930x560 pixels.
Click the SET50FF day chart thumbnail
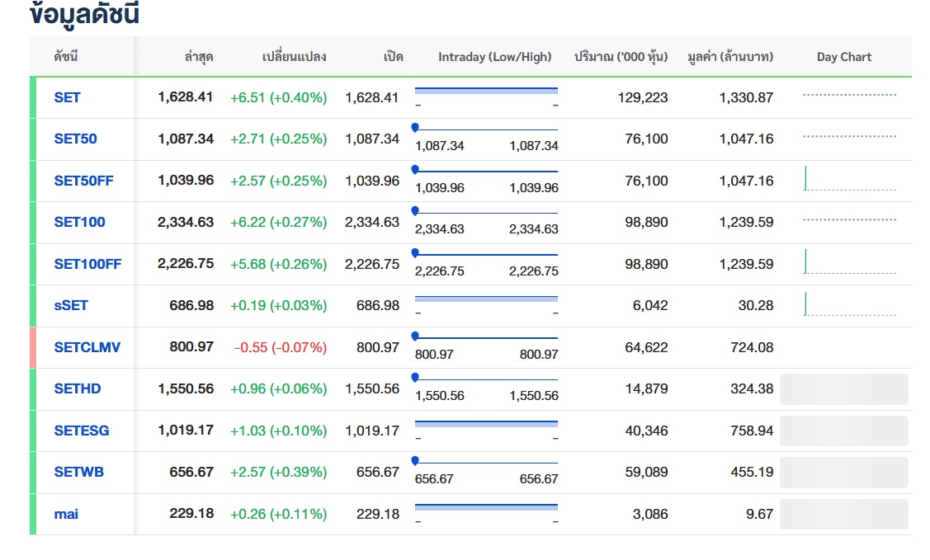[x=849, y=178]
